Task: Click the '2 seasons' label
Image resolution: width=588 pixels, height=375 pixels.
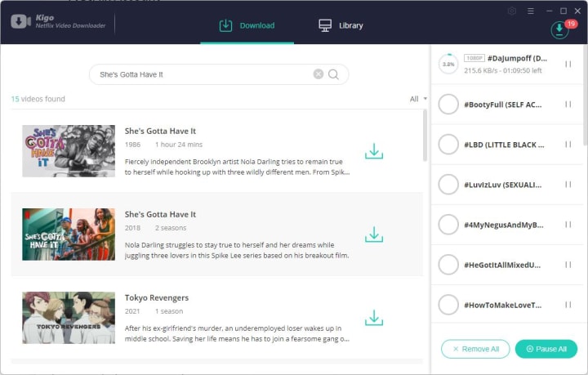Action: (171, 228)
